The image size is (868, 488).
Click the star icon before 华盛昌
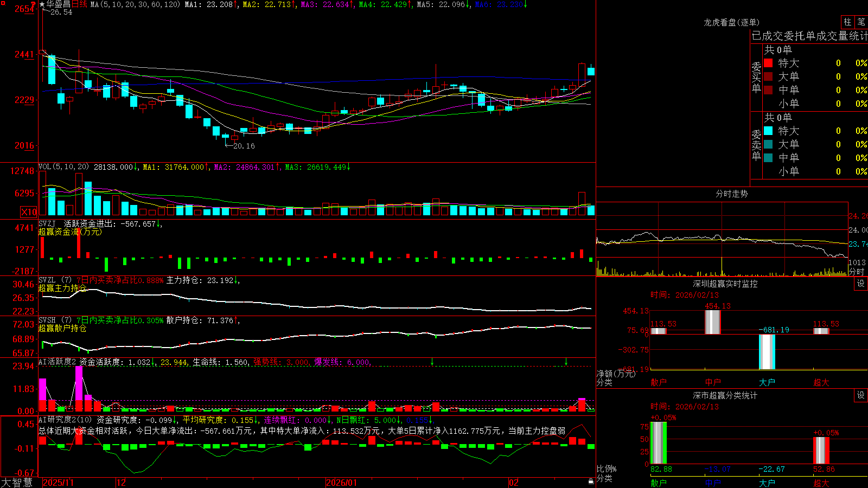pyautogui.click(x=42, y=4)
